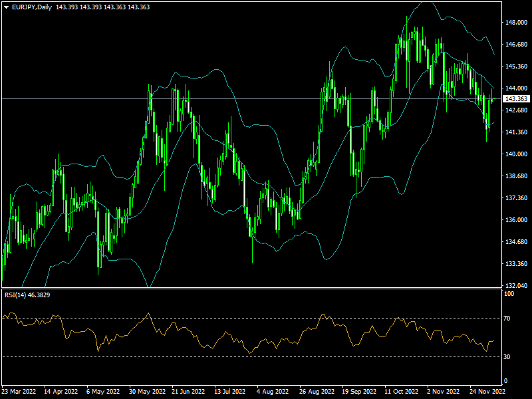532x399 pixels.
Task: Click the 144.000 price scale label
Action: (x=516, y=88)
